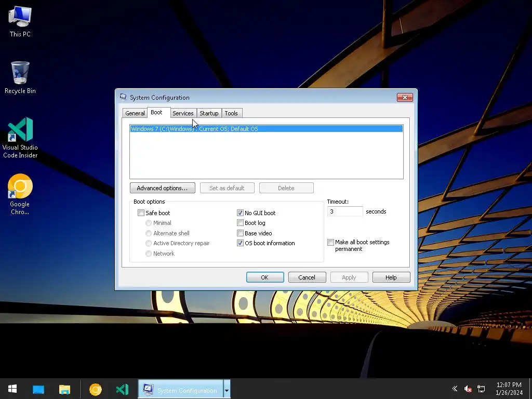
Task: Click the Cancel button
Action: 307,277
